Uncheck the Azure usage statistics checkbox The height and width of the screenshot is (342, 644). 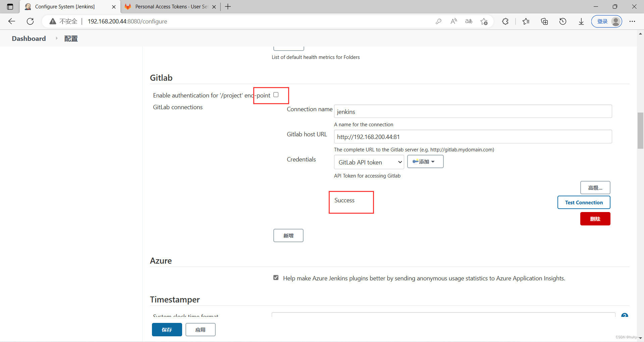[x=276, y=278]
